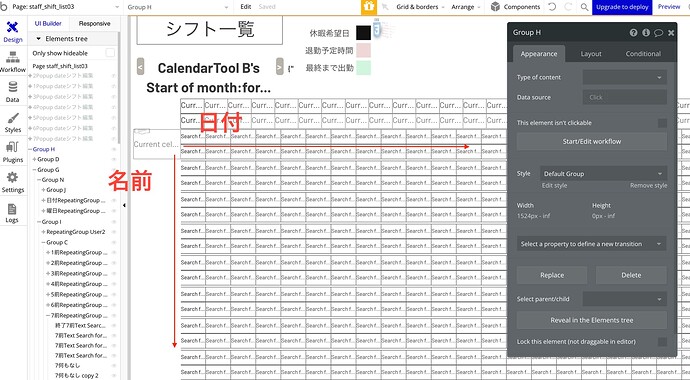Screen dimensions: 690x380
Task: Click the Replace button
Action: pos(552,275)
